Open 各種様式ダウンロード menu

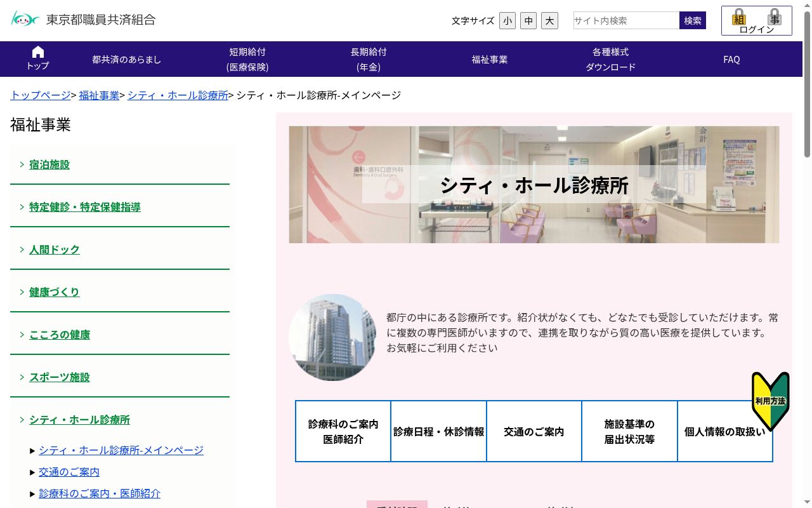tap(610, 59)
